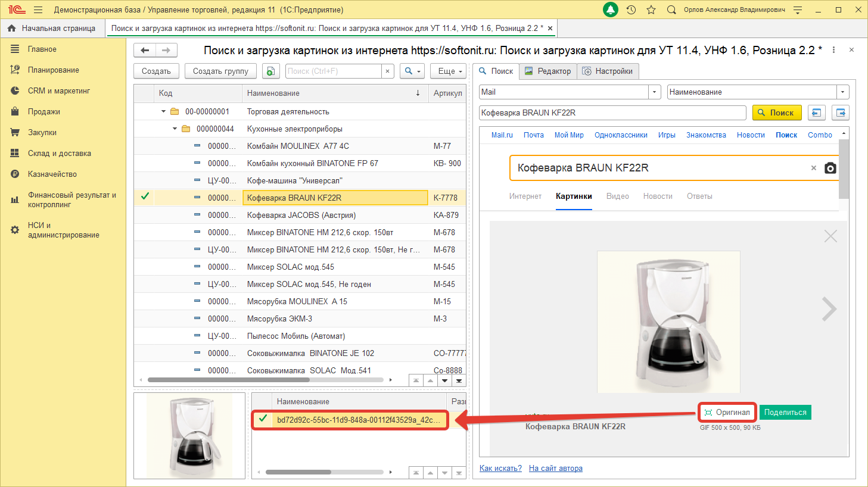Open the form's three-dot options menu
Screen dimensions: 868x487
tap(833, 50)
